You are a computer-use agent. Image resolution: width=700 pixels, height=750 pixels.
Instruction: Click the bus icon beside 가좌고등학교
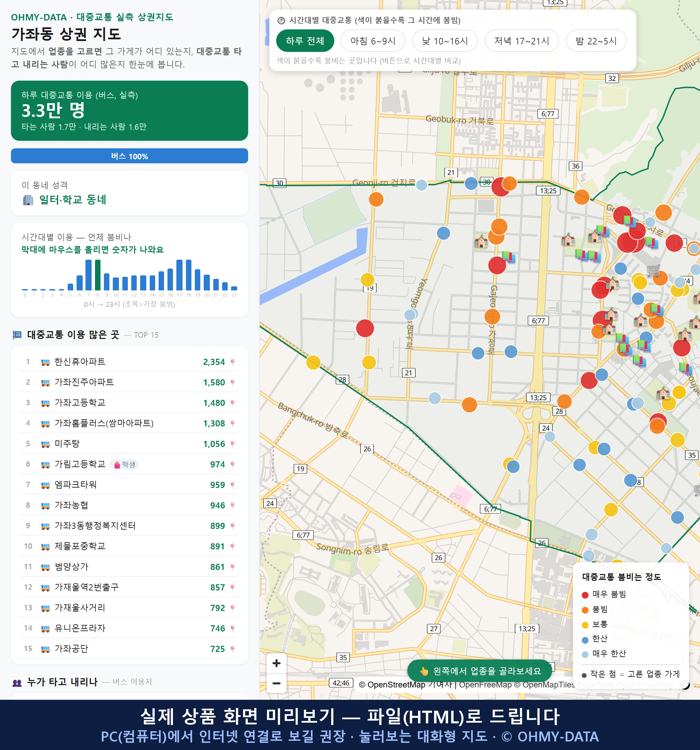tap(45, 403)
